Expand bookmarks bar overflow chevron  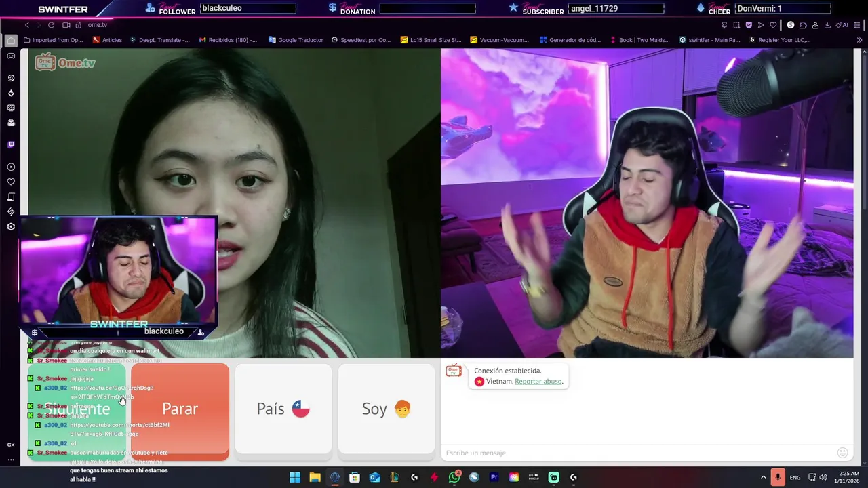pyautogui.click(x=859, y=40)
